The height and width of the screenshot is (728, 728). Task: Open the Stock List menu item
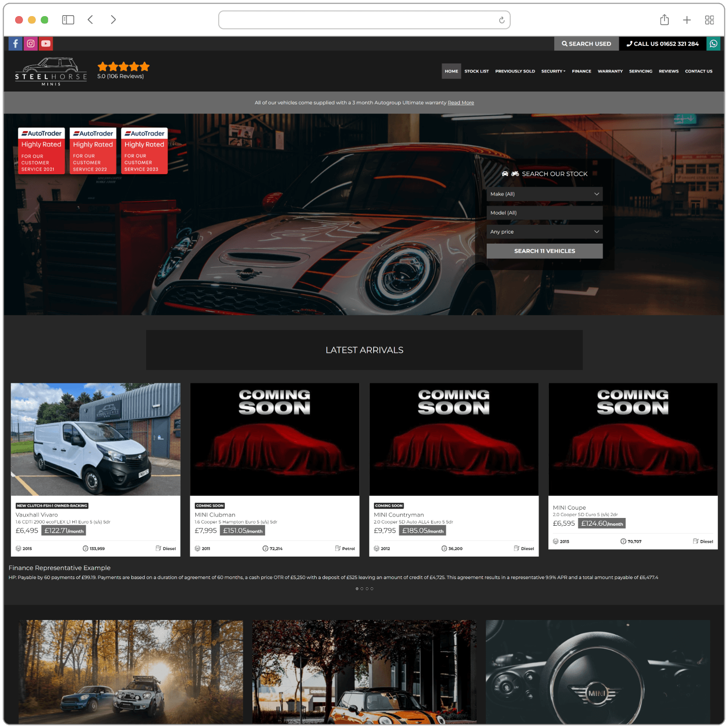476,71
